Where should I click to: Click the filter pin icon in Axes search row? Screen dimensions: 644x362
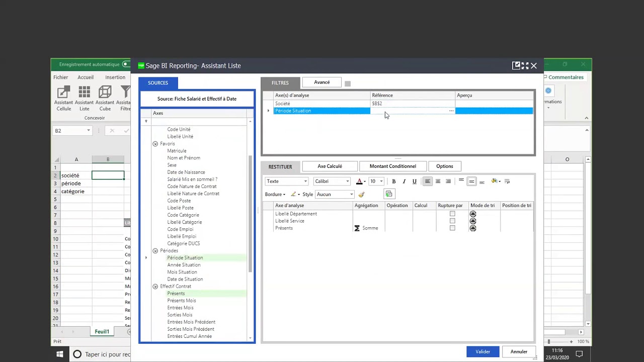coord(146,121)
